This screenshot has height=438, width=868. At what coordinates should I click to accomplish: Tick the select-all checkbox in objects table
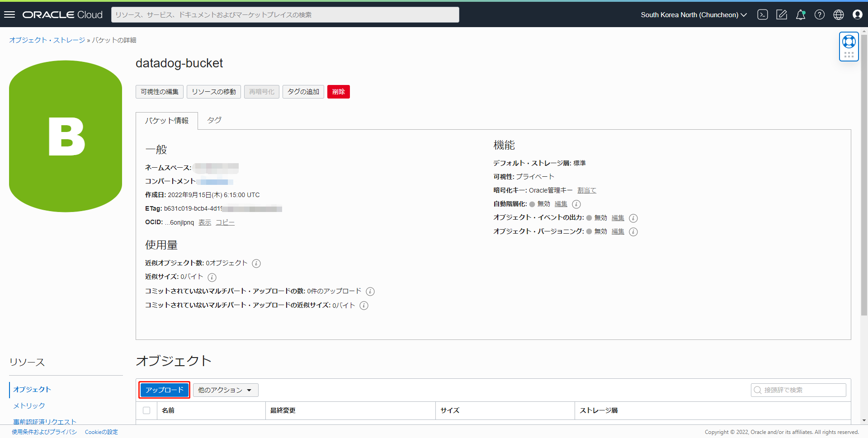[x=146, y=410]
